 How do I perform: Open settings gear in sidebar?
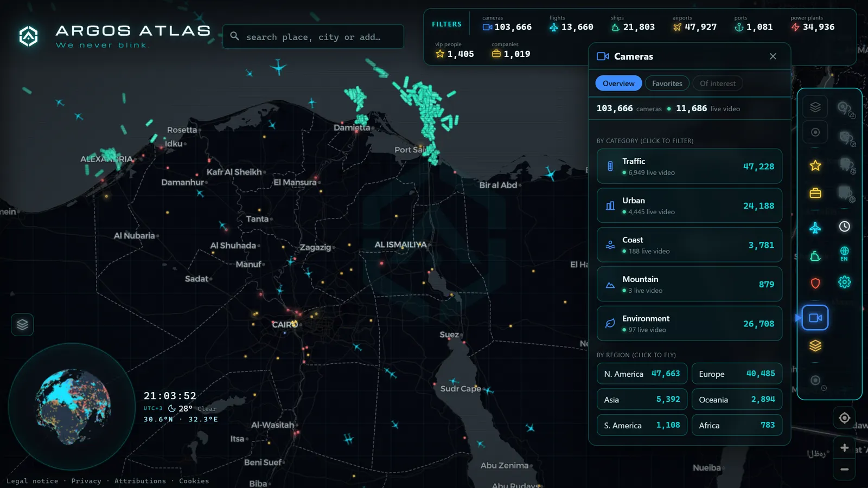845,282
